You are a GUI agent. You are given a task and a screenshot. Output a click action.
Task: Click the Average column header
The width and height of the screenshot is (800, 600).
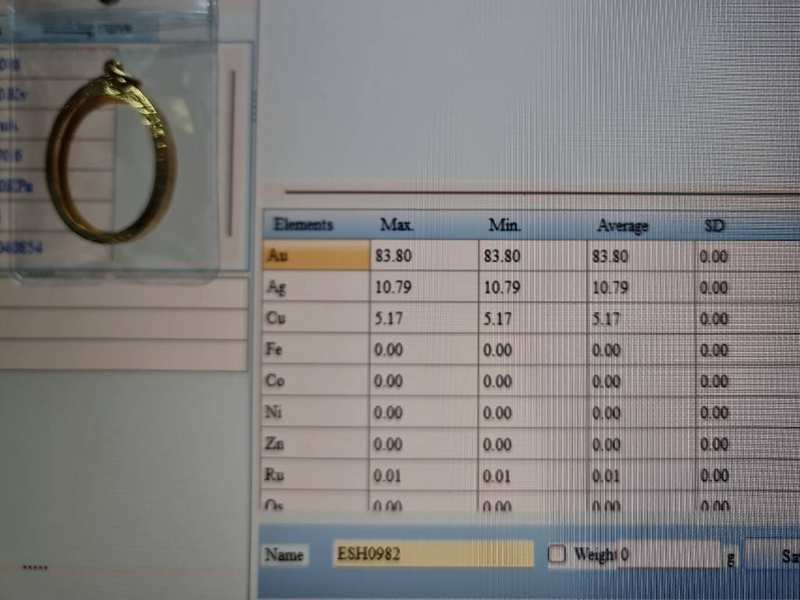tap(622, 225)
